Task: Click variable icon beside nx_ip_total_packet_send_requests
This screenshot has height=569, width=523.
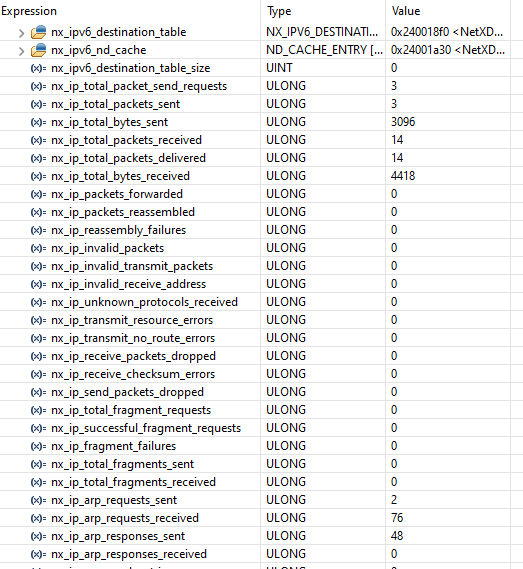Action: click(38, 86)
